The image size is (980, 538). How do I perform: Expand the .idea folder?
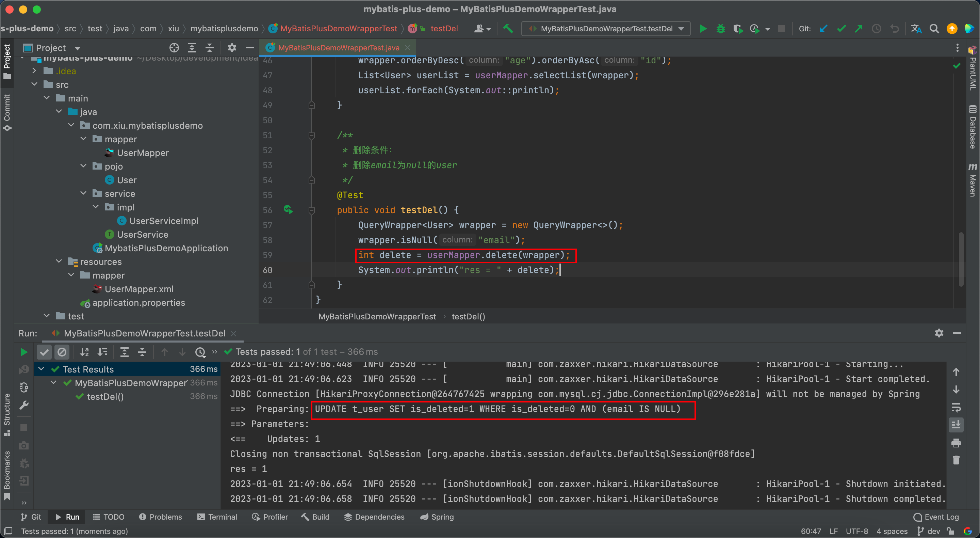point(34,71)
